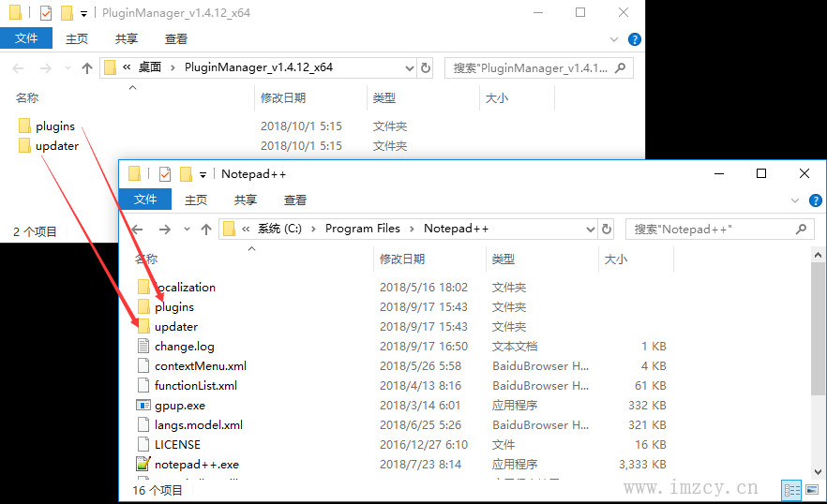Image resolution: width=827 pixels, height=504 pixels.
Task: Open recent locations dropdown in PluginManager window
Action: [x=67, y=68]
